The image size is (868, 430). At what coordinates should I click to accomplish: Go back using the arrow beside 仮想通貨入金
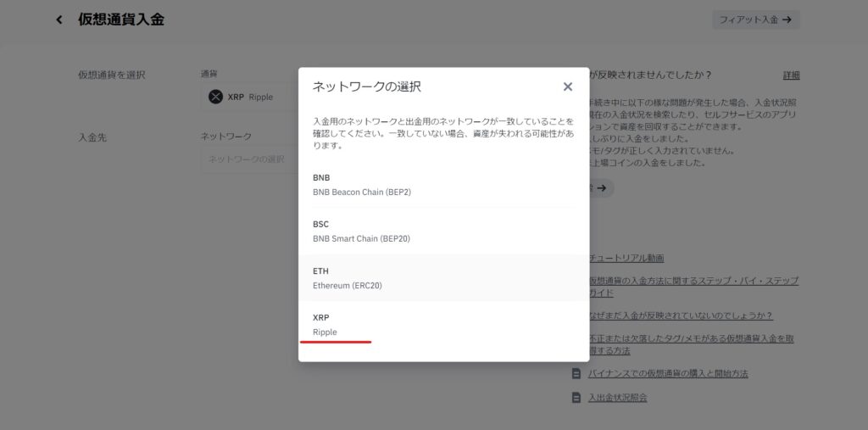(x=59, y=20)
